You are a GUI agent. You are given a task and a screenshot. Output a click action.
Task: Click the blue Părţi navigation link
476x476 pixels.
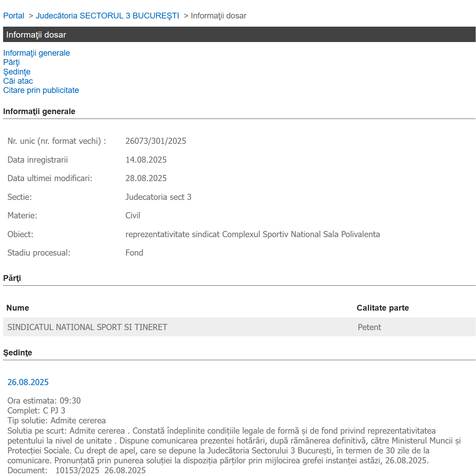11,62
